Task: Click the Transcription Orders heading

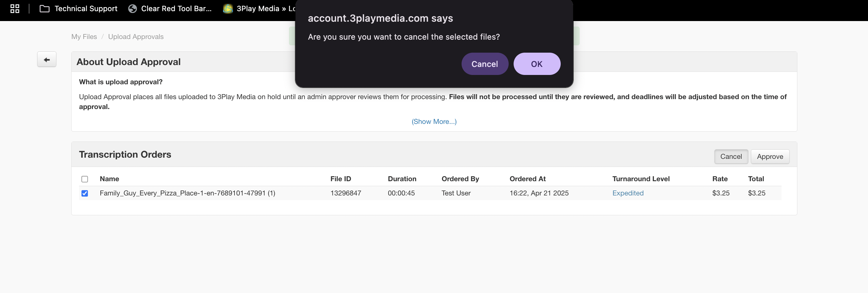Action: [x=125, y=155]
